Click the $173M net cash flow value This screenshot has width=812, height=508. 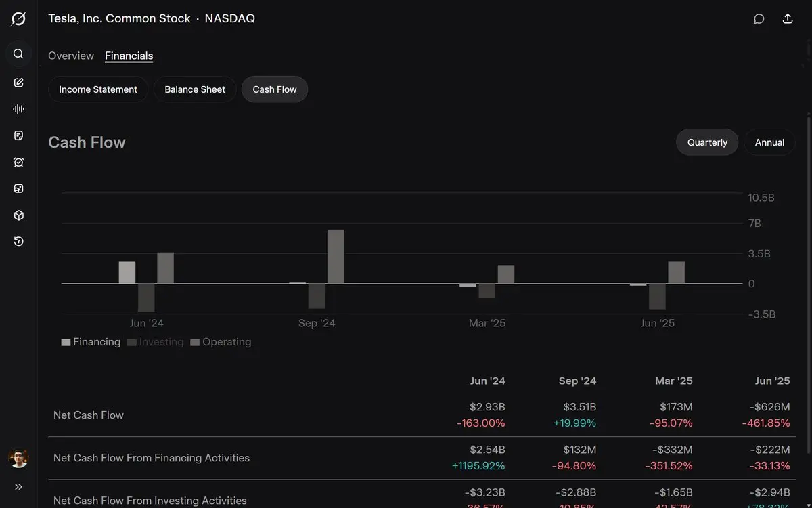(676, 407)
